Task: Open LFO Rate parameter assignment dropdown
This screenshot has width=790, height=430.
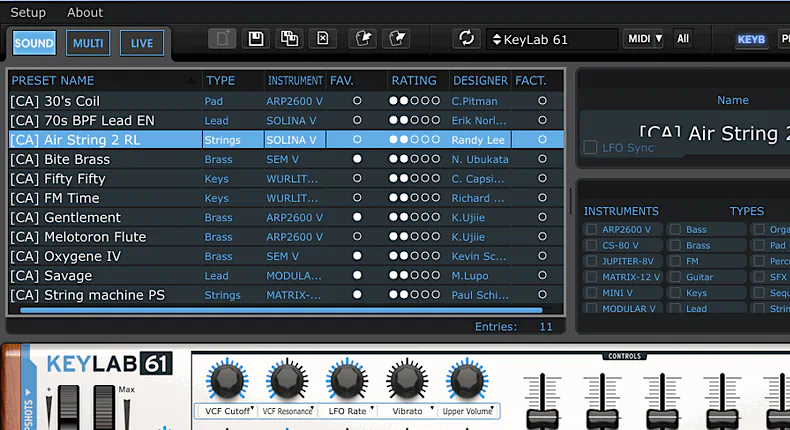Action: click(x=348, y=411)
